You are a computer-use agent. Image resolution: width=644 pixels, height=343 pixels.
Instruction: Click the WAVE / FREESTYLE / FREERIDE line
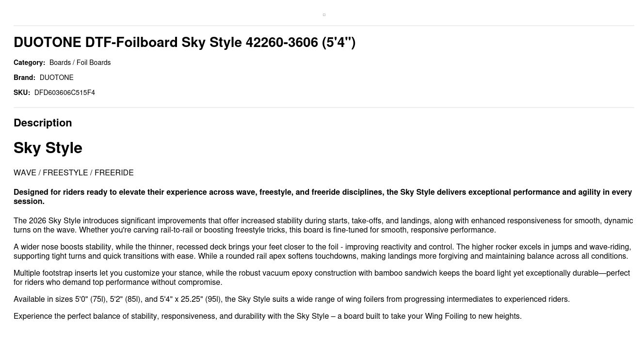click(74, 173)
